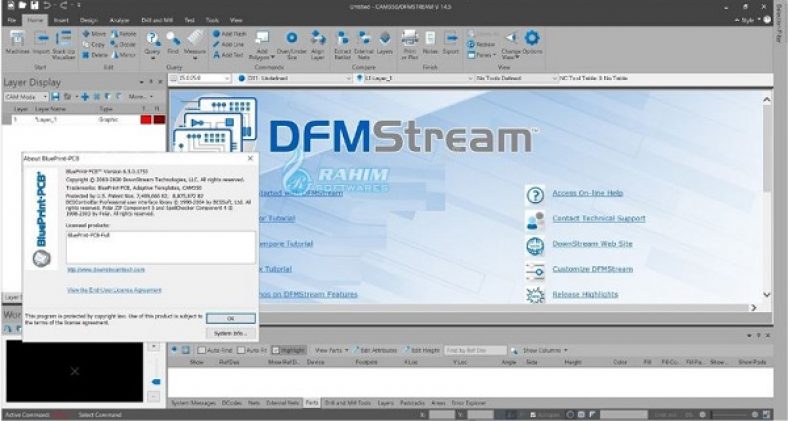Click the save icon in Layer Display toolbar
Image resolution: width=788 pixels, height=421 pixels.
click(x=55, y=96)
